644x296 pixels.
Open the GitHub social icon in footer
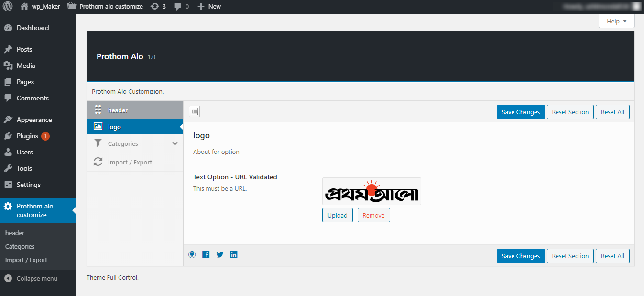tap(192, 255)
